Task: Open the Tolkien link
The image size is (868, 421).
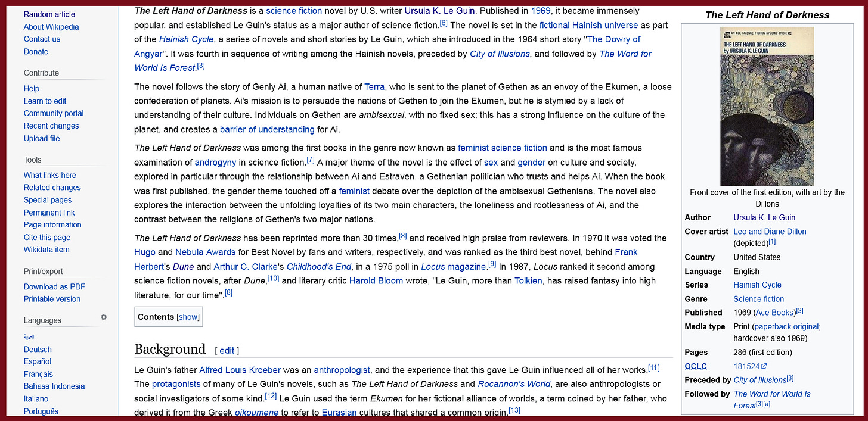Action: pos(528,280)
